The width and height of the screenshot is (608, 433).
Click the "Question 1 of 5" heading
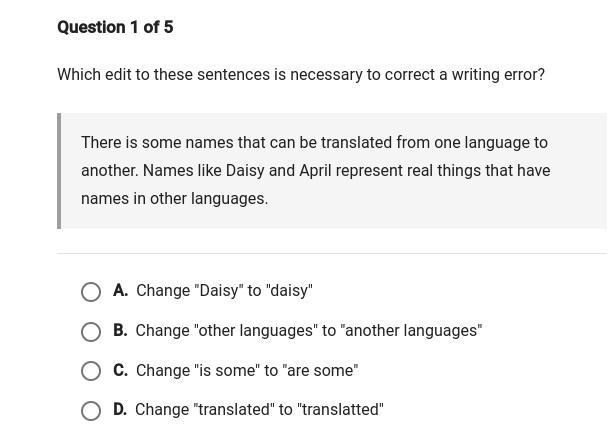click(115, 27)
